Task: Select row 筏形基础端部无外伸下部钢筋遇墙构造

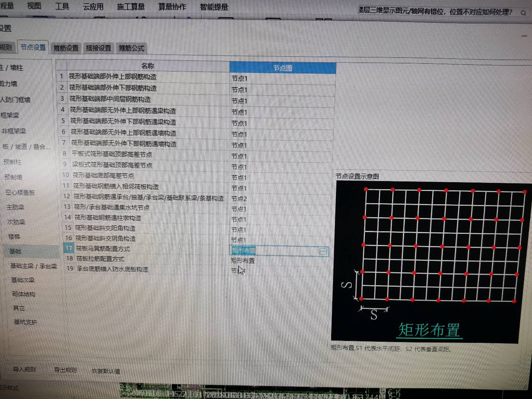Action: point(124,143)
